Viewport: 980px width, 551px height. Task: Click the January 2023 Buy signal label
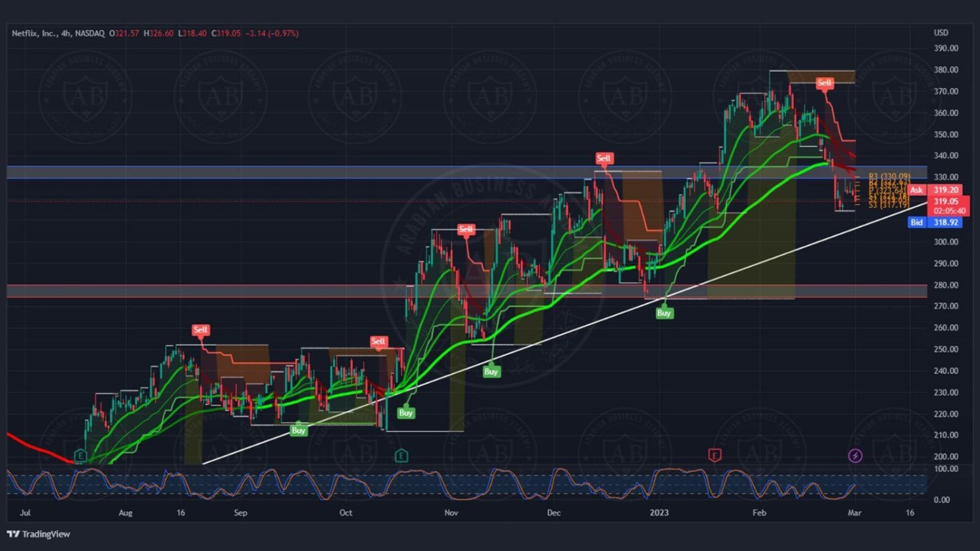pyautogui.click(x=664, y=313)
